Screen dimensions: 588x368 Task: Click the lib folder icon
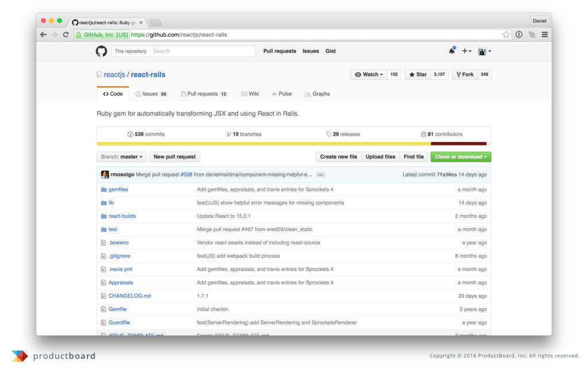(x=103, y=203)
